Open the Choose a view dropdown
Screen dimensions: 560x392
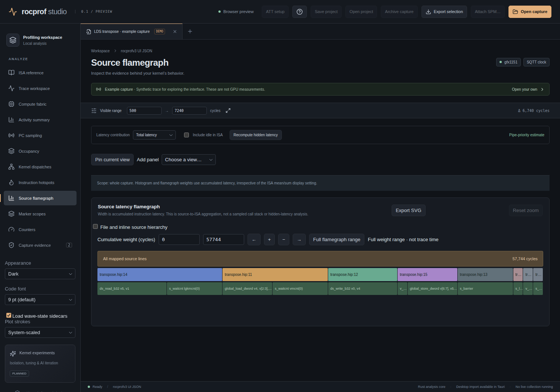tap(189, 160)
